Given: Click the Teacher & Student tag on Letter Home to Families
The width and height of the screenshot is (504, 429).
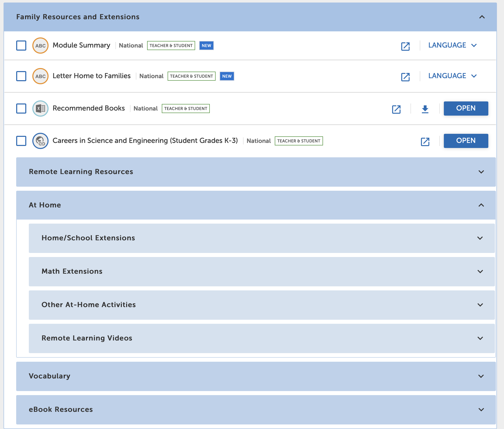Looking at the screenshot, I should (191, 76).
